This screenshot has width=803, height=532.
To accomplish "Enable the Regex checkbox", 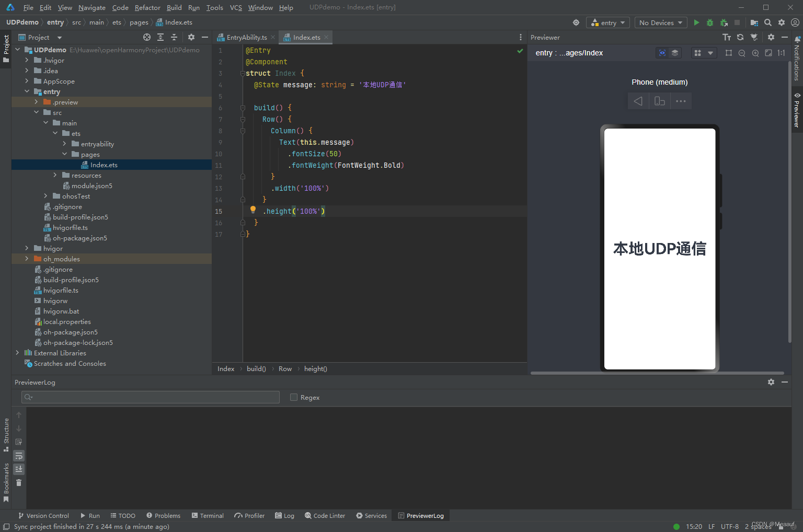I will (294, 397).
